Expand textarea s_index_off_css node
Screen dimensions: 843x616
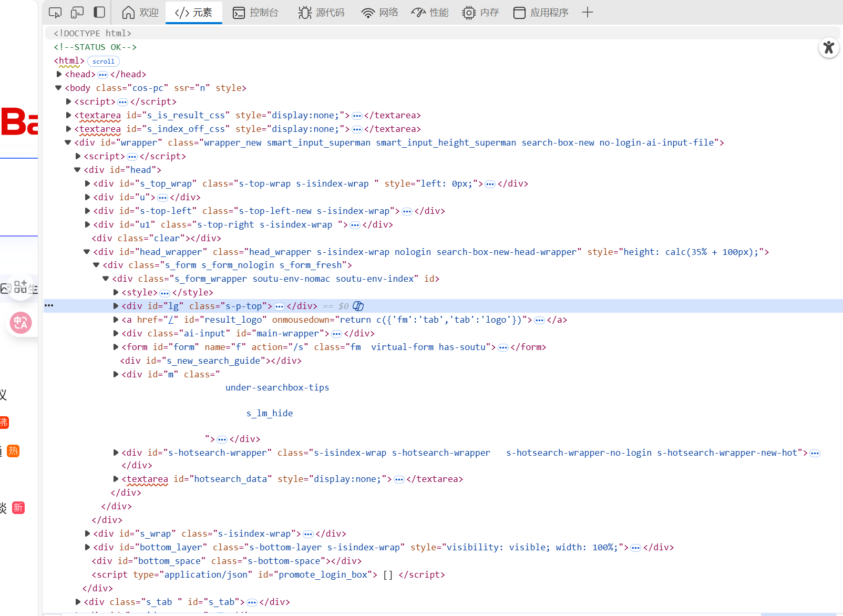(x=69, y=129)
